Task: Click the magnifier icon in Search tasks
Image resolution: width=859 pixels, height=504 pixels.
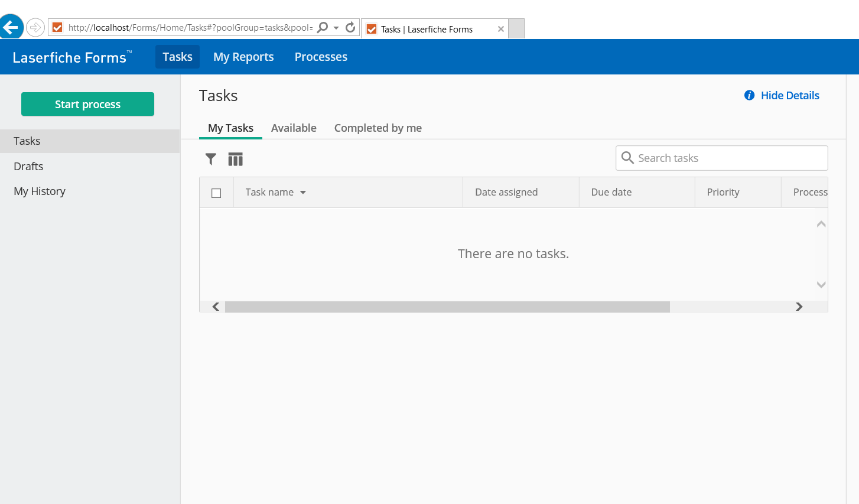Action: (627, 158)
